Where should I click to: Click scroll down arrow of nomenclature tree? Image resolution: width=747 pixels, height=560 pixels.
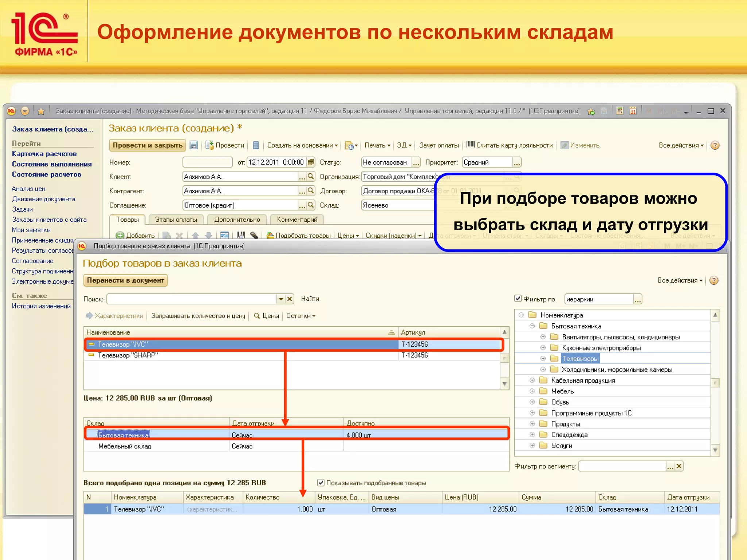click(x=715, y=450)
